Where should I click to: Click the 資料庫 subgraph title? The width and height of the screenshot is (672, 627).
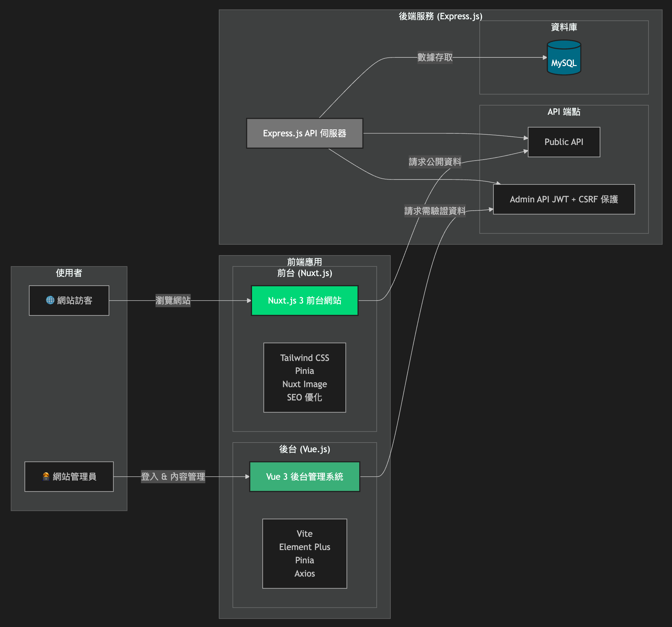pyautogui.click(x=564, y=27)
